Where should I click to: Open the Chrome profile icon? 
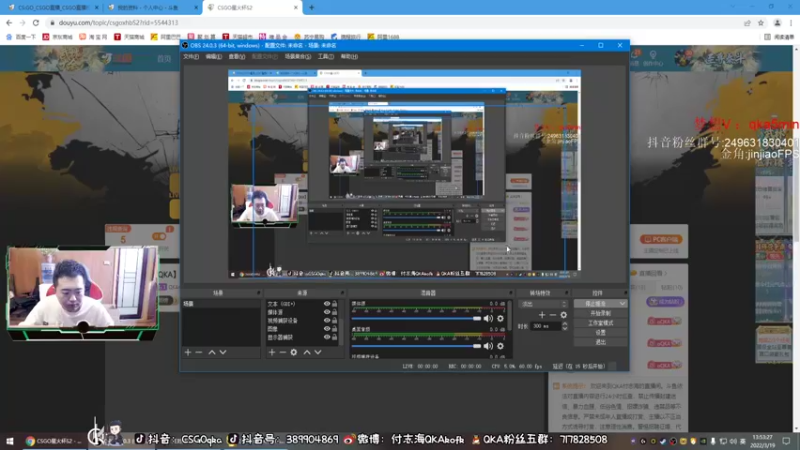(777, 22)
